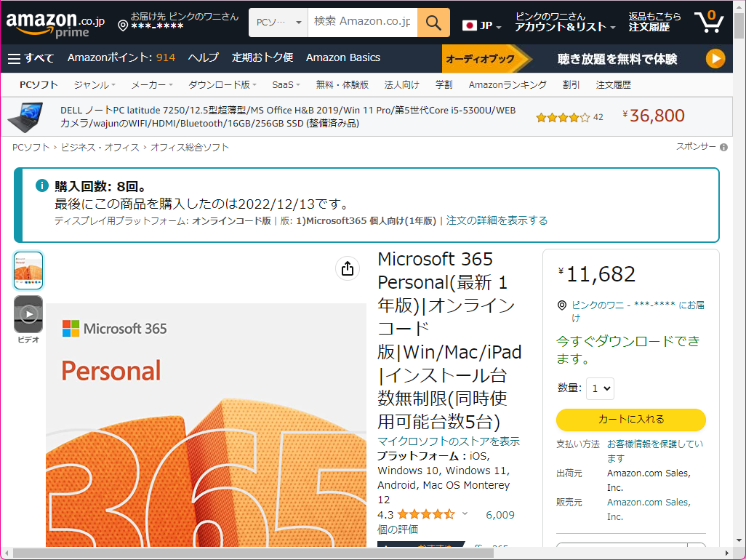
Task: Click マイクロソフトのストアを表示 link
Action: point(448,441)
